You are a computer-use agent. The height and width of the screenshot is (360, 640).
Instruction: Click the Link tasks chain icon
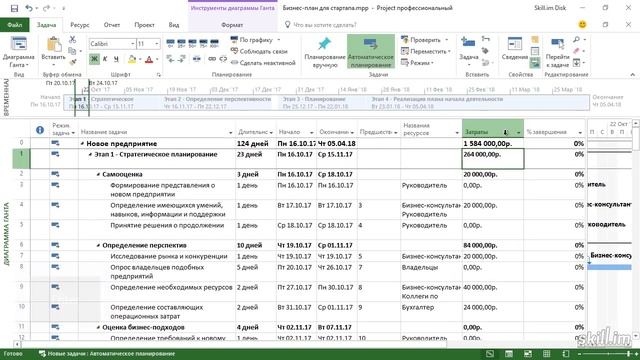pos(212,59)
